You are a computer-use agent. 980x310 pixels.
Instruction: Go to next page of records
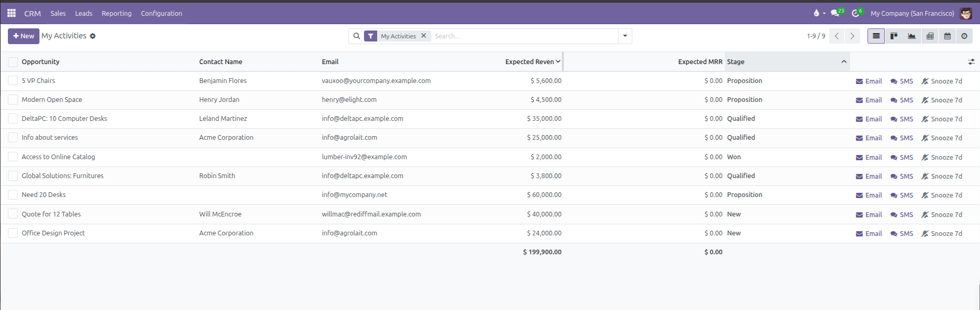tap(852, 36)
